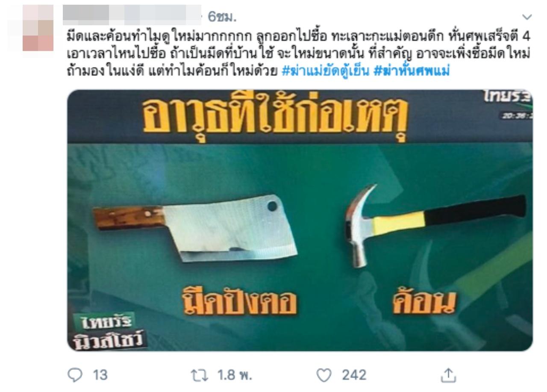Click the like count 242
547x392 pixels.
(354, 375)
